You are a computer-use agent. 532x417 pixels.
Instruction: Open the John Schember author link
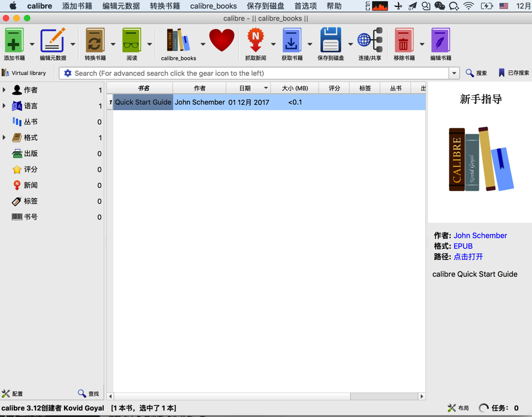[x=480, y=235]
